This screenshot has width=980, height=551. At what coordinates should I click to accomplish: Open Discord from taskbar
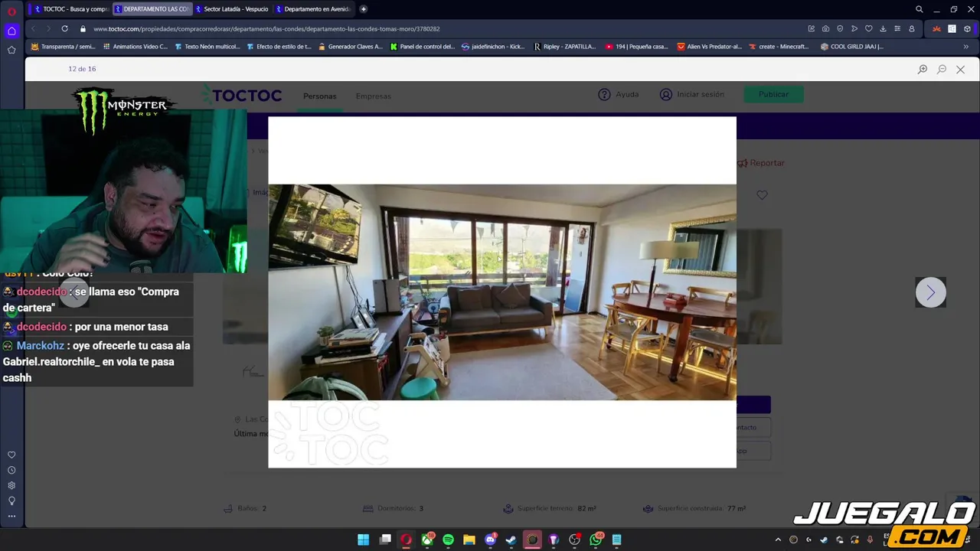coord(491,540)
